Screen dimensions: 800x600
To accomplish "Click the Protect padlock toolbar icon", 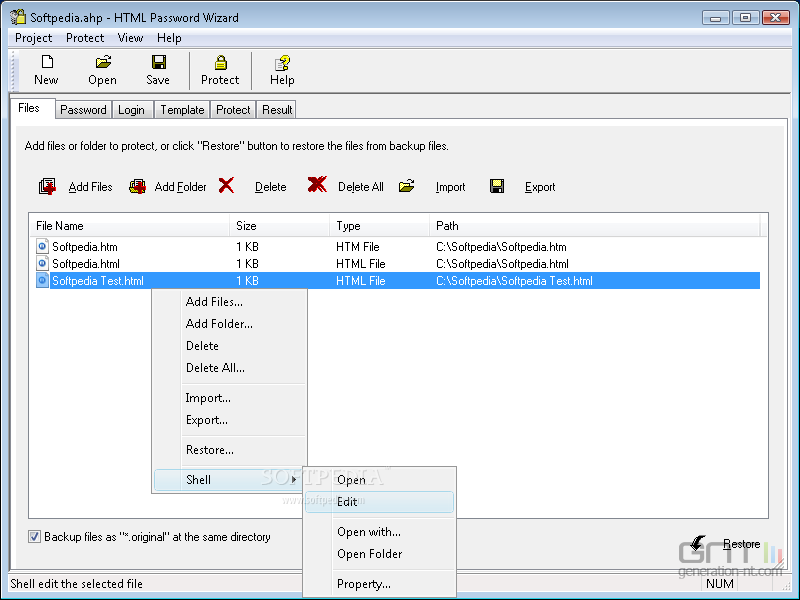I will 220,62.
